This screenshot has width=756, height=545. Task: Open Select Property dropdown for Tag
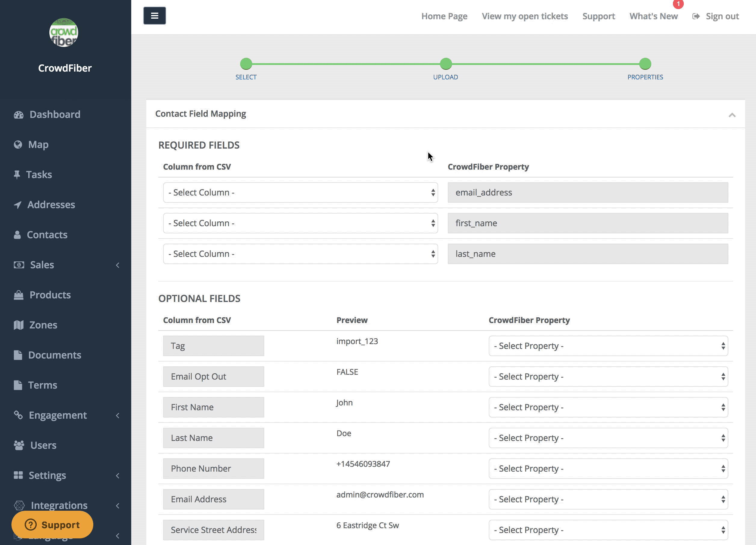coord(608,346)
